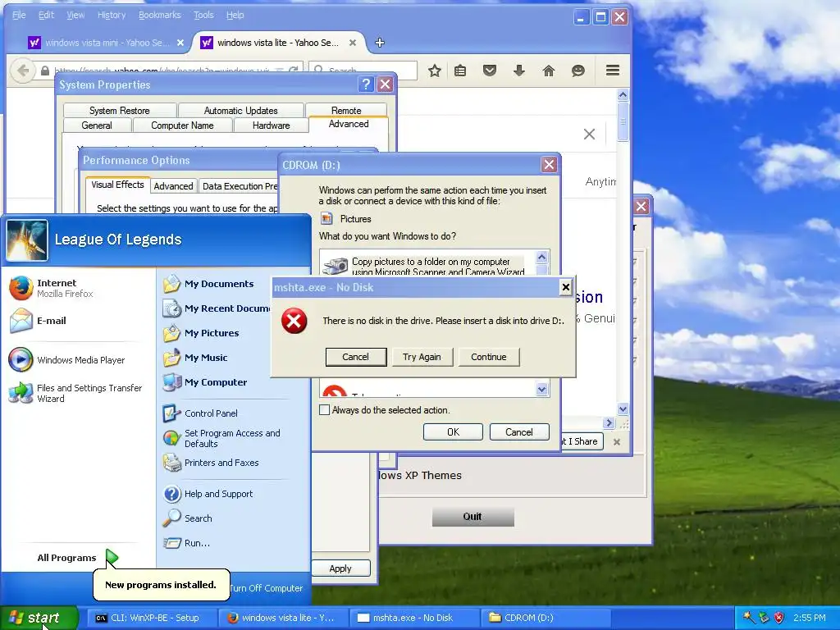
Task: Select System Restore tab in System Properties
Action: tap(120, 111)
